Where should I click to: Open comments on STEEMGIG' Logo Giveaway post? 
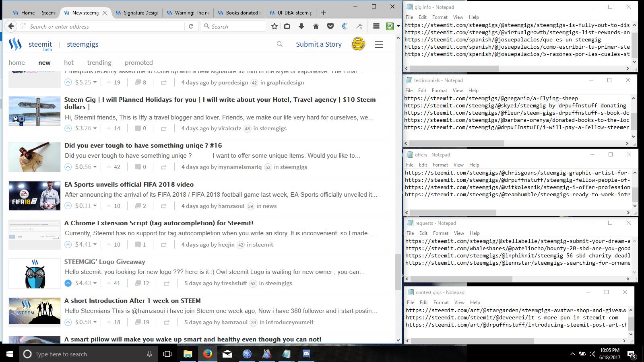click(142, 283)
